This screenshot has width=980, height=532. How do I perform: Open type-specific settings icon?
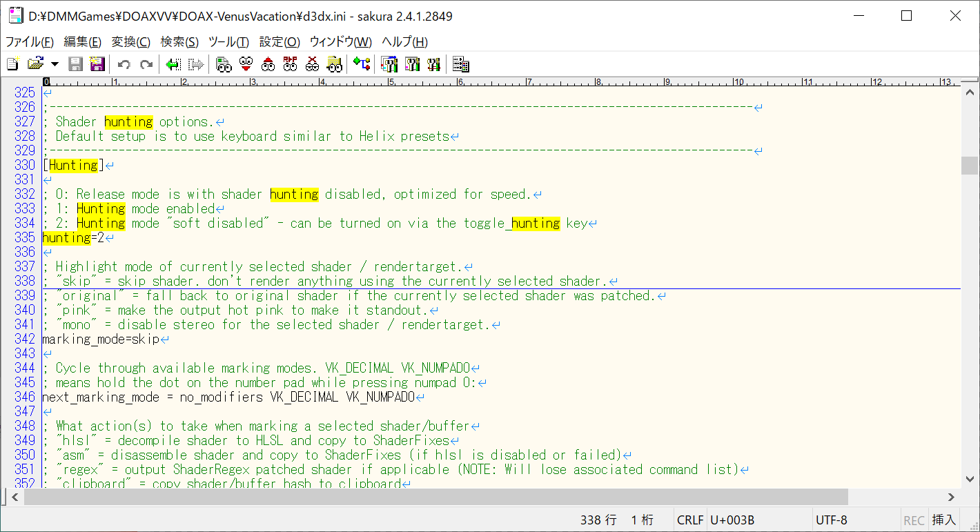click(412, 64)
